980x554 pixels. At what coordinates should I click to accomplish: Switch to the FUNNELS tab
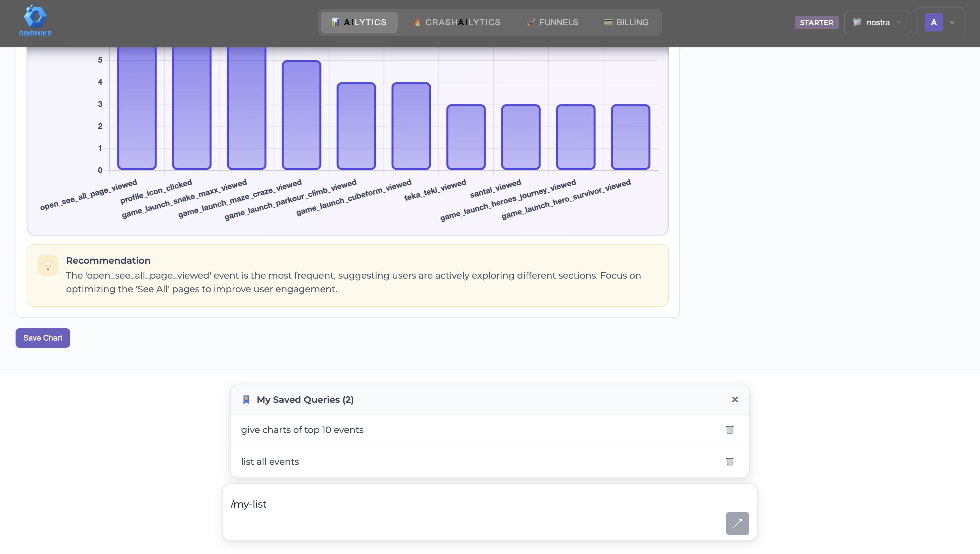point(553,22)
